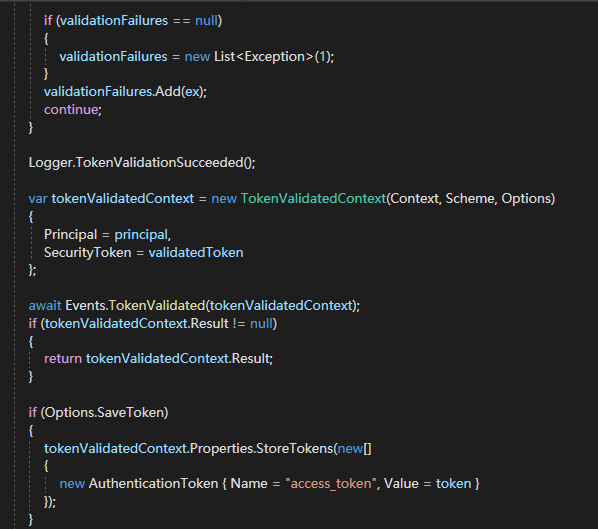This screenshot has width=598, height=529.
Task: Click the 'return' keyword
Action: (x=63, y=359)
